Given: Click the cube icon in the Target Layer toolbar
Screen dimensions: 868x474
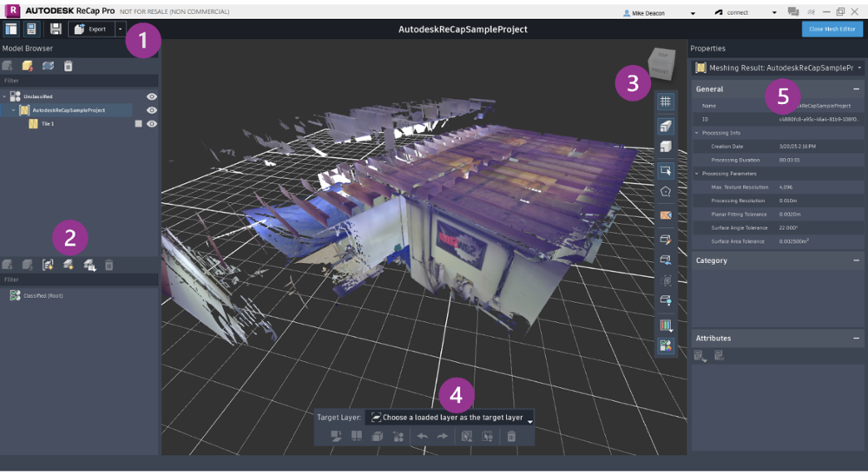Looking at the screenshot, I should [x=377, y=437].
